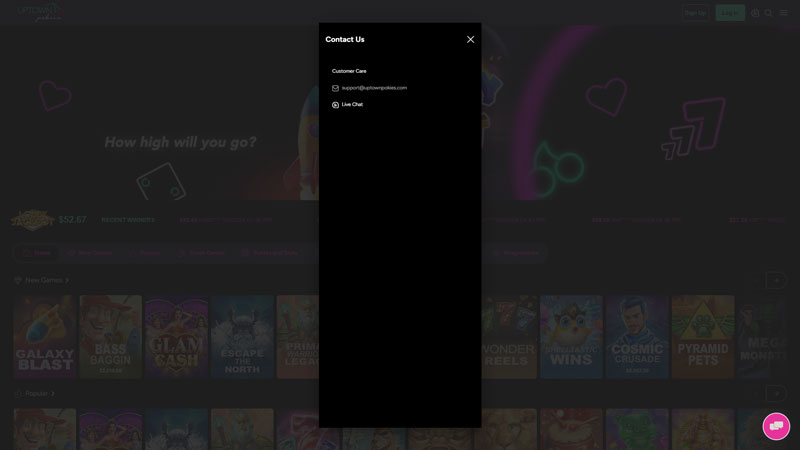Expand Popular via its chevron arrow
Viewport: 800px width, 450px height.
[53, 394]
